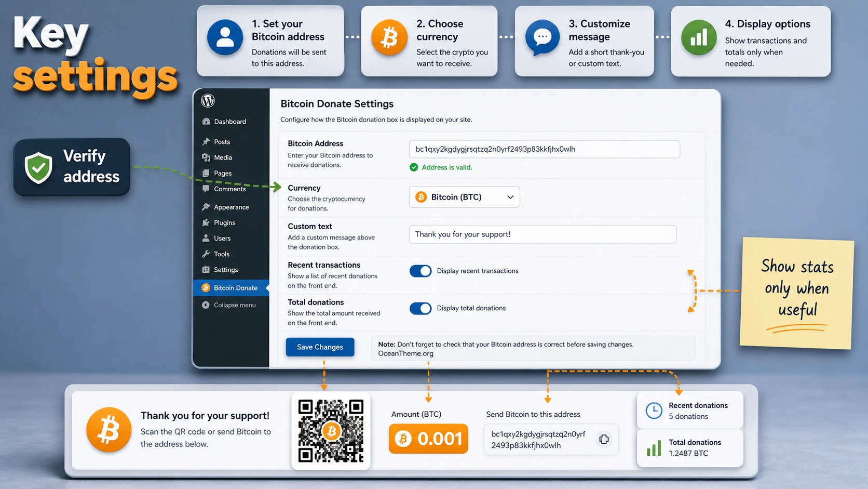Screen dimensions: 868x489
Task: Open Settings menu item in sidebar
Action: pos(231,270)
